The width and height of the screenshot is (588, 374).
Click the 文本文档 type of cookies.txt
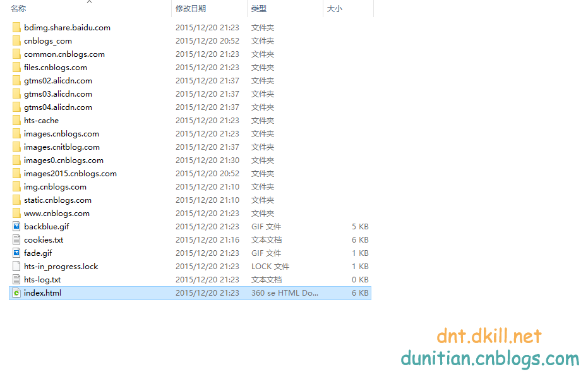267,239
